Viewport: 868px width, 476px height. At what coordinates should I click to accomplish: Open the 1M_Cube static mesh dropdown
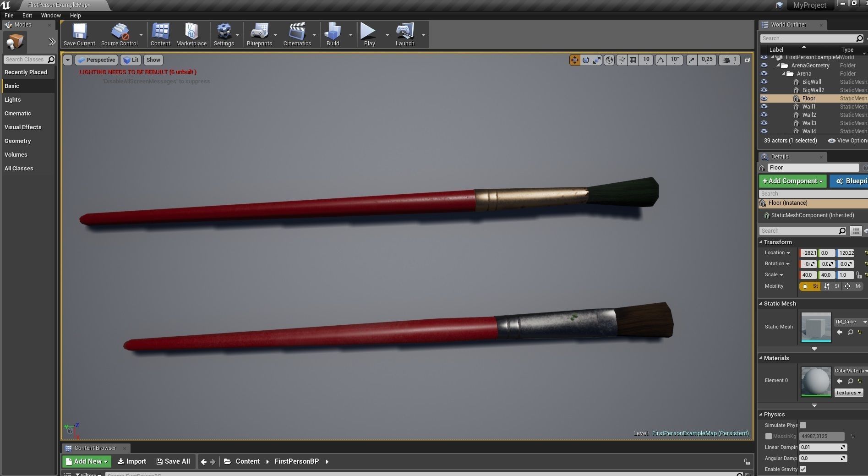click(851, 322)
